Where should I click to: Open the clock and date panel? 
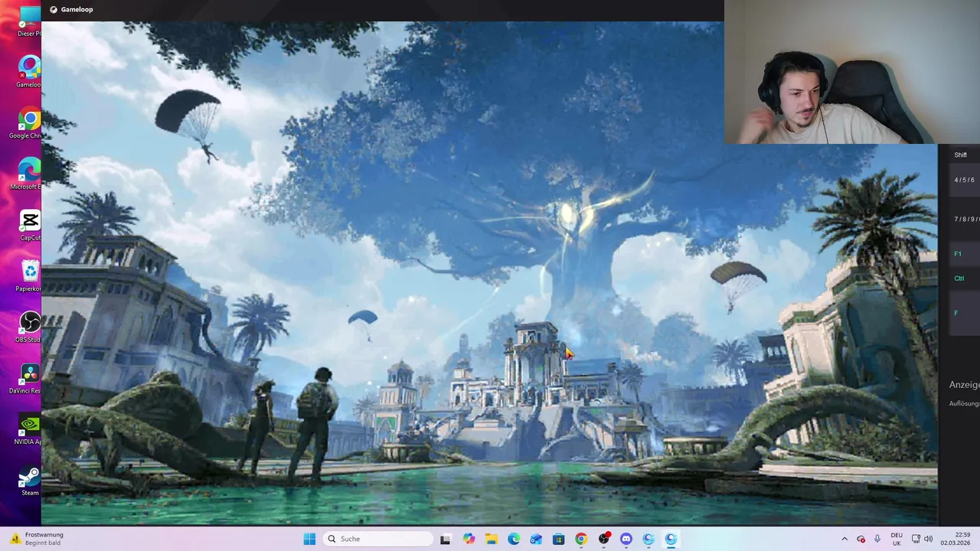(955, 539)
